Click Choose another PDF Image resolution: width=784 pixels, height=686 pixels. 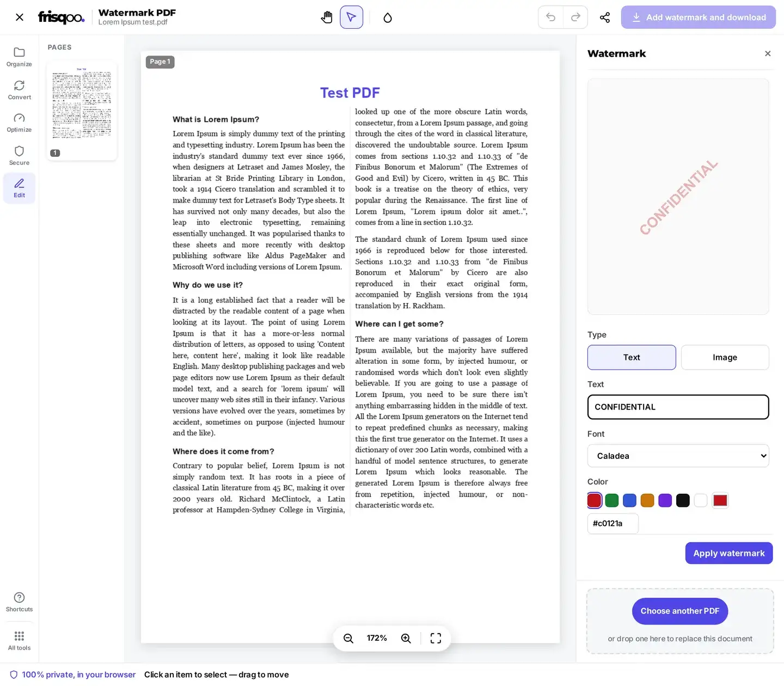[x=680, y=611]
